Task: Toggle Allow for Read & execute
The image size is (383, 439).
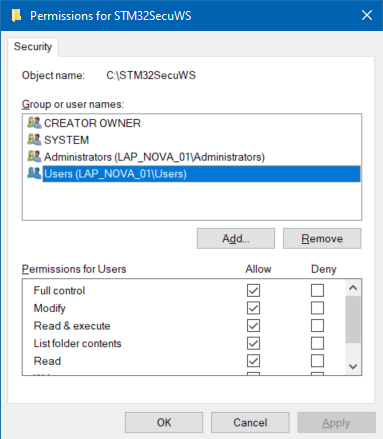Action: (253, 326)
